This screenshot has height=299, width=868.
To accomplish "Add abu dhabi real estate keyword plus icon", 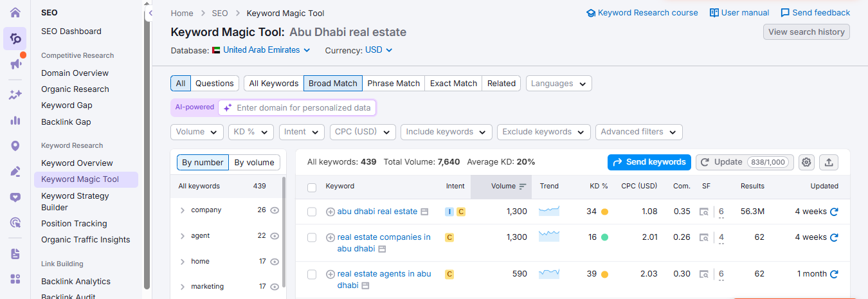I will [x=330, y=212].
